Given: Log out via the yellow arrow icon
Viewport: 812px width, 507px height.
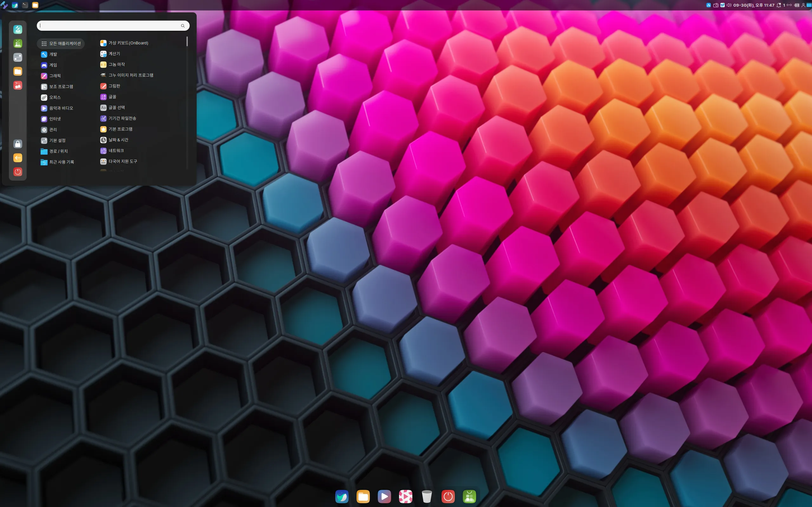Looking at the screenshot, I should pos(17,157).
